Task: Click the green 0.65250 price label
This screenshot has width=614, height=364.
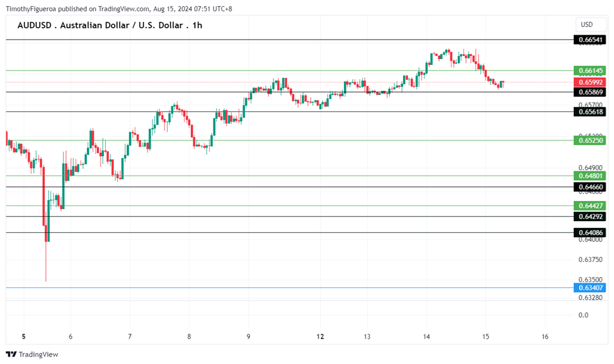Action: coord(589,140)
